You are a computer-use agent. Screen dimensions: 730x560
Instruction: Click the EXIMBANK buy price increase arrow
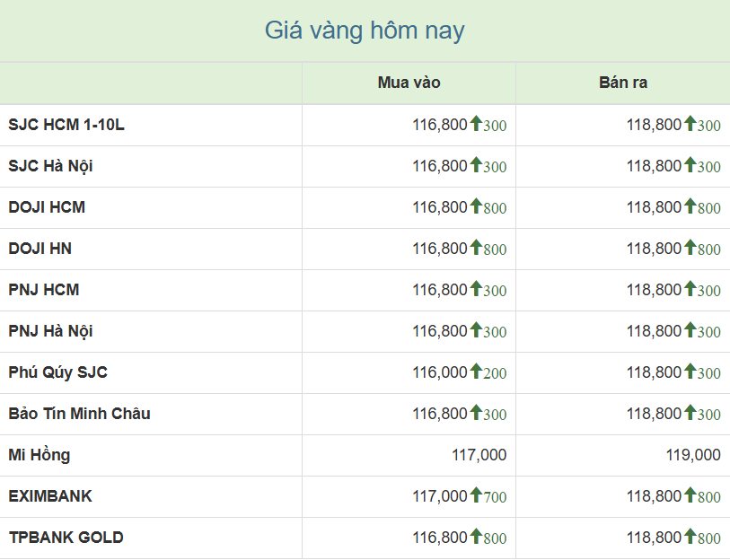coord(476,495)
